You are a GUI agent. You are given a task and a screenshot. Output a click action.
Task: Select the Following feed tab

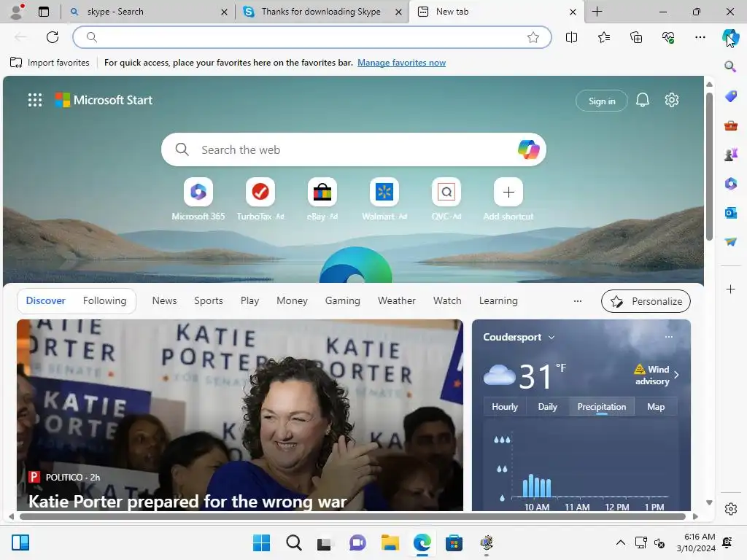(x=105, y=301)
